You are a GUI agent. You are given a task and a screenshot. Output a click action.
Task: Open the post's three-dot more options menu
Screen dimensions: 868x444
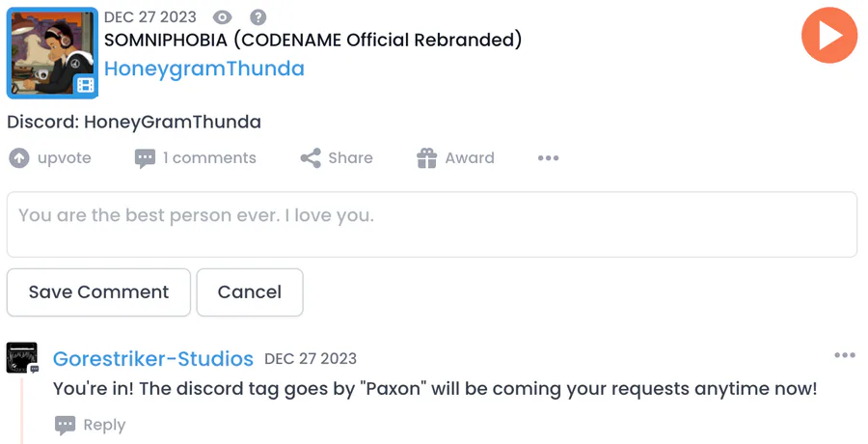click(548, 158)
